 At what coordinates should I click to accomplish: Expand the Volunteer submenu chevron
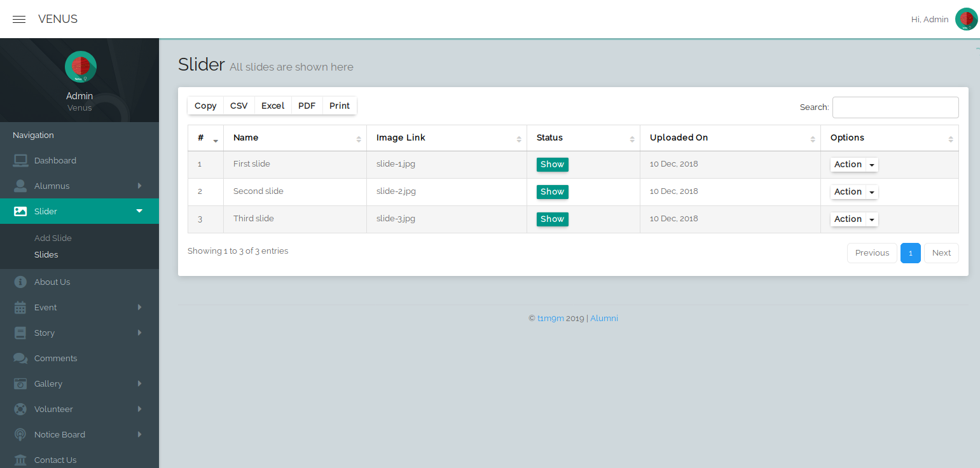139,409
